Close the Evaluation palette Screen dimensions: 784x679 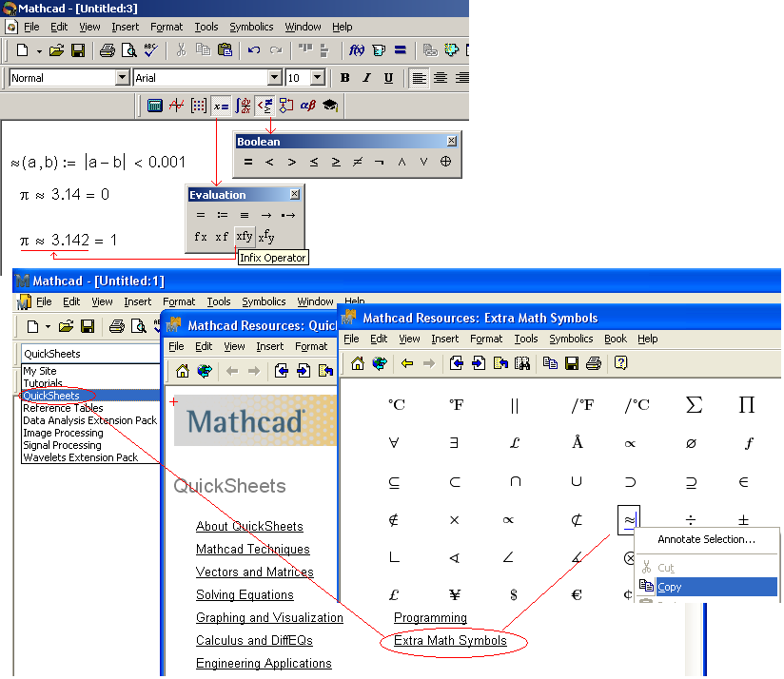pos(295,194)
